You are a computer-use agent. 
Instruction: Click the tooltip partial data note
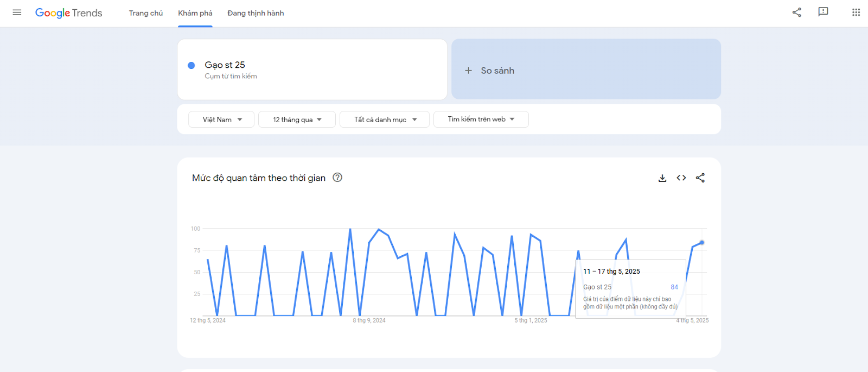630,303
